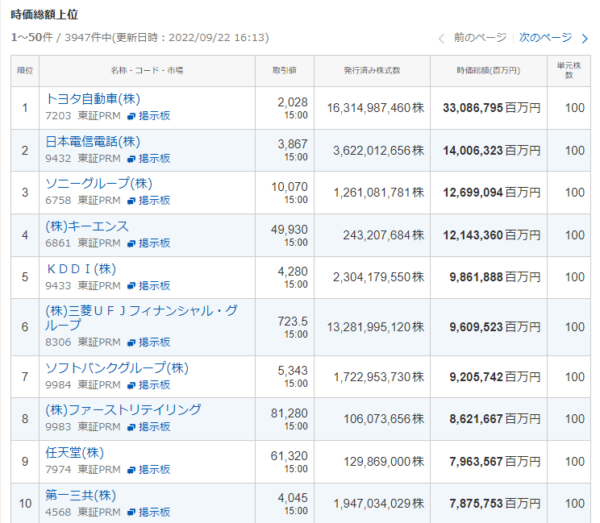Open 三菱UFJフィナンシャル・グループ link
Image resolution: width=600 pixels, height=523 pixels.
pos(141,318)
